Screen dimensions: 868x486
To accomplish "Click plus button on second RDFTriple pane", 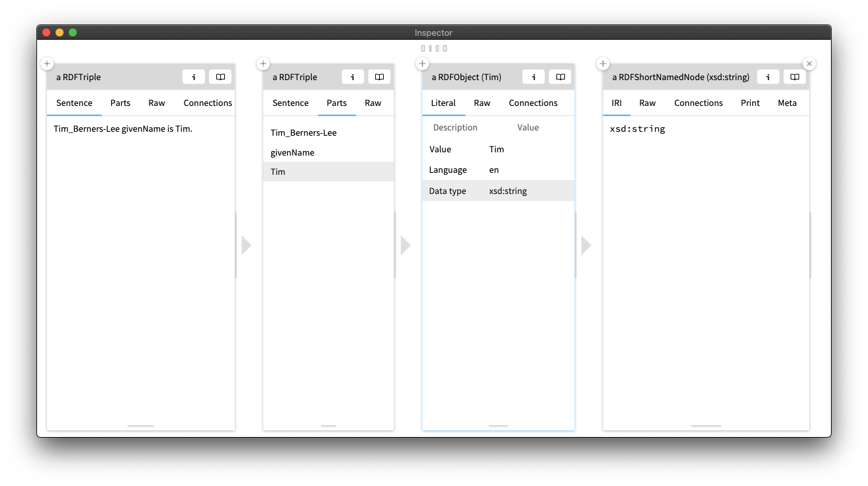I will 263,64.
